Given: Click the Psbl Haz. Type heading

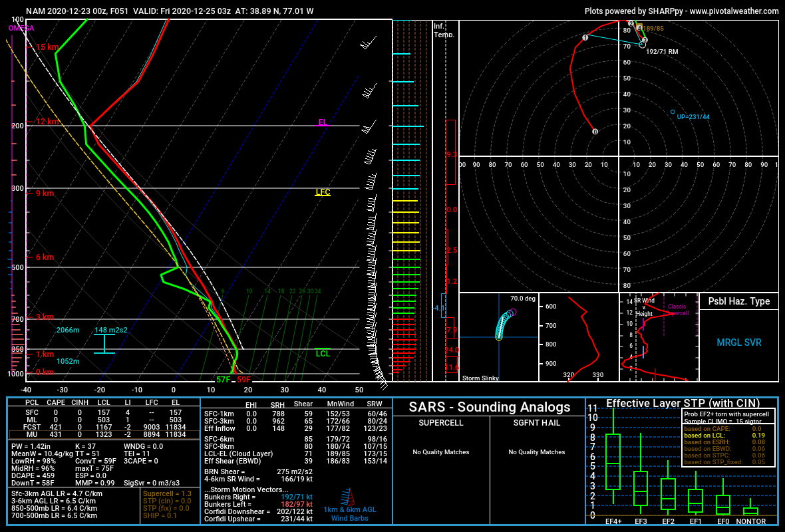Looking at the screenshot, I should pyautogui.click(x=739, y=301).
